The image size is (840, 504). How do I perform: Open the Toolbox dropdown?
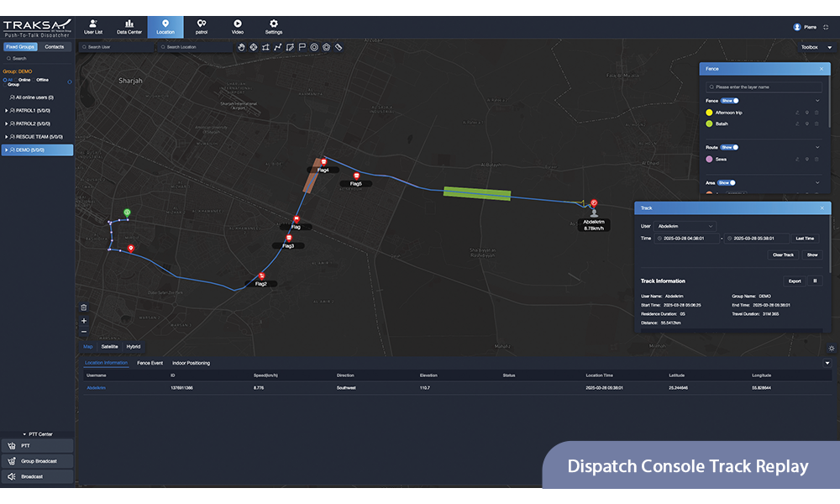816,48
